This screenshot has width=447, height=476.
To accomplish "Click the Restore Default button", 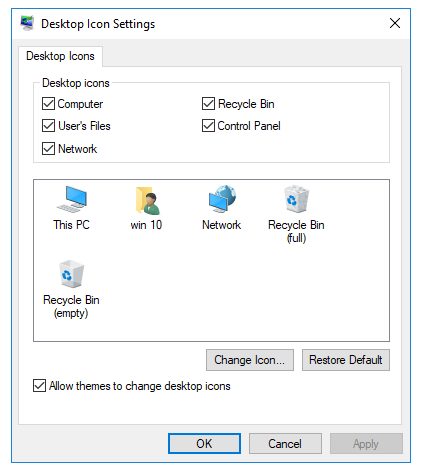I will 346,360.
